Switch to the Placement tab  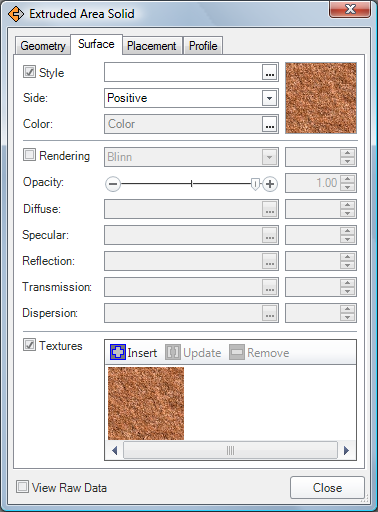(x=152, y=46)
